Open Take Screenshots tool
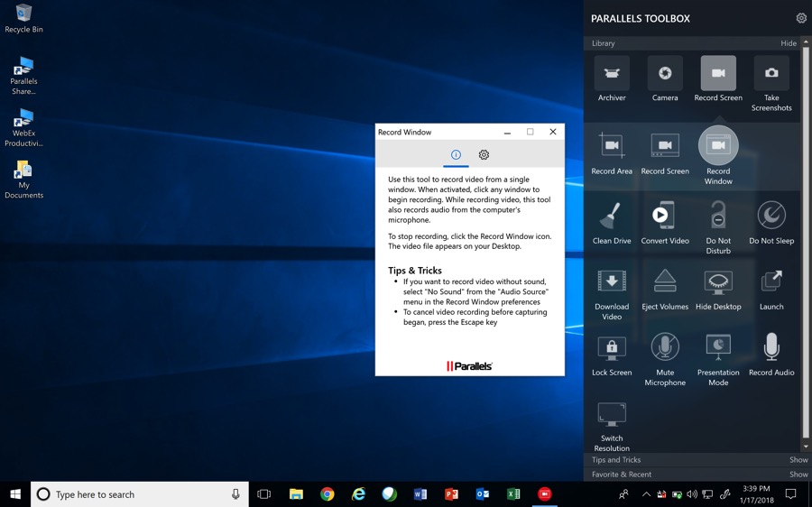The image size is (812, 507). [771, 73]
